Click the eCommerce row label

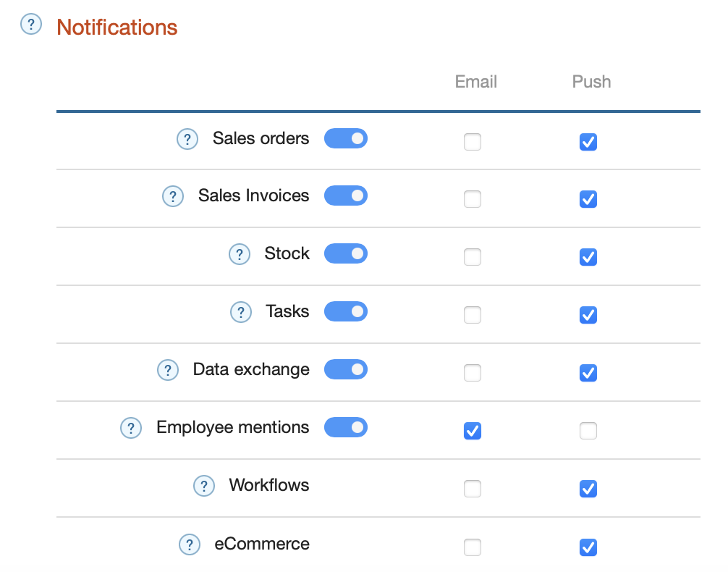point(262,544)
